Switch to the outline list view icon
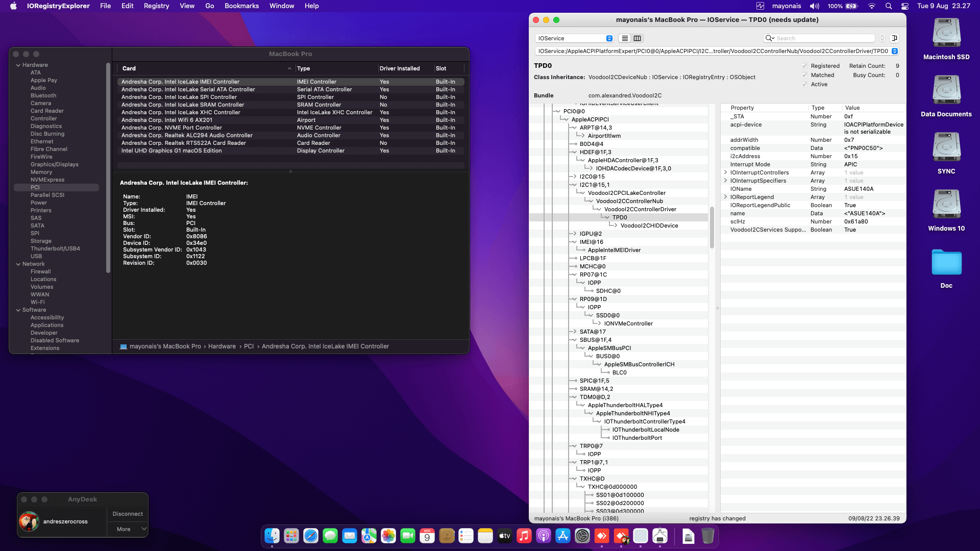This screenshot has width=980, height=551. click(x=625, y=38)
